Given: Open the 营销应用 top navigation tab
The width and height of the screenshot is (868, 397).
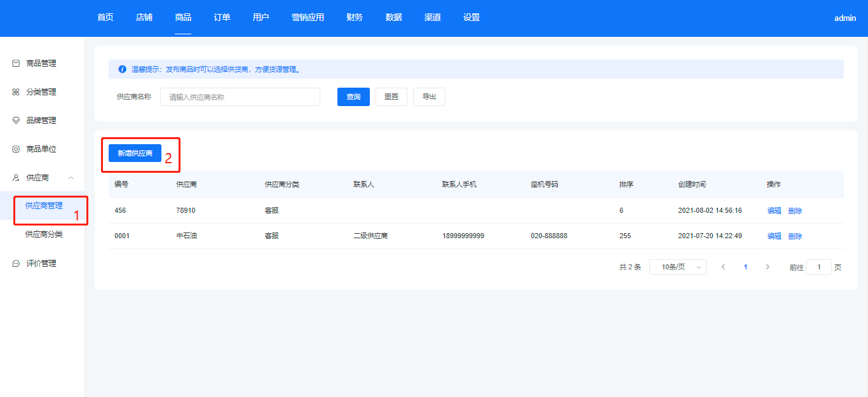Looking at the screenshot, I should pos(308,18).
